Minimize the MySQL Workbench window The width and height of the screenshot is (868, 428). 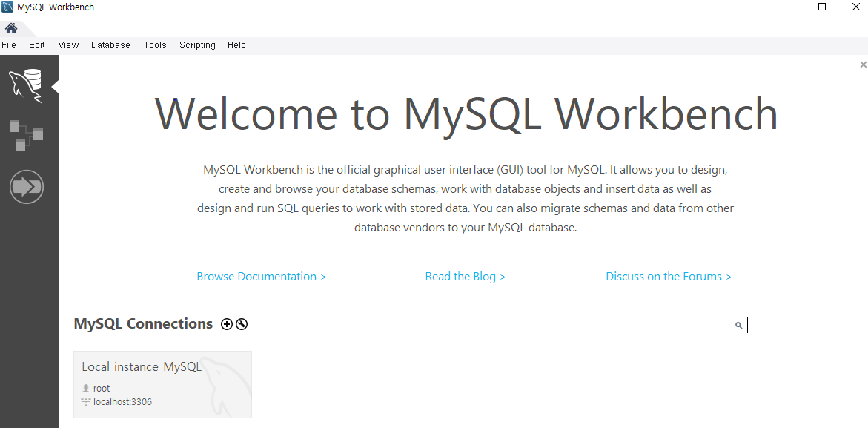click(x=789, y=7)
